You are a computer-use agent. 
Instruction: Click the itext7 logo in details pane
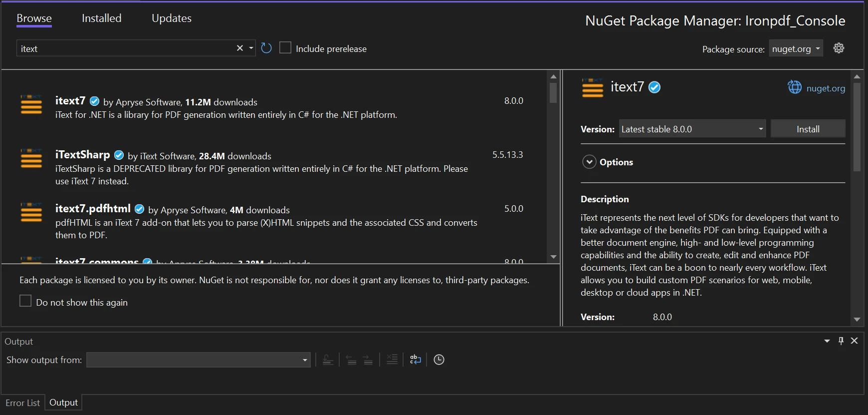tap(593, 87)
